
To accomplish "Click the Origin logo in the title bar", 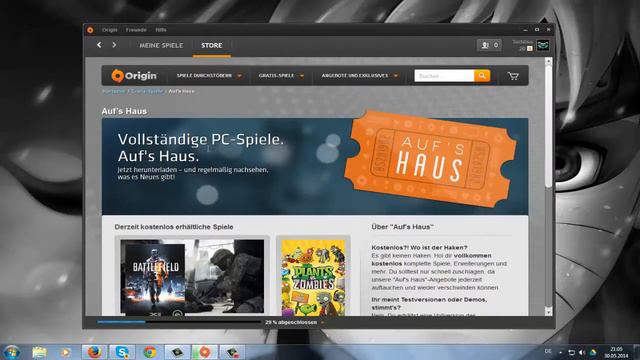I will tap(90, 30).
